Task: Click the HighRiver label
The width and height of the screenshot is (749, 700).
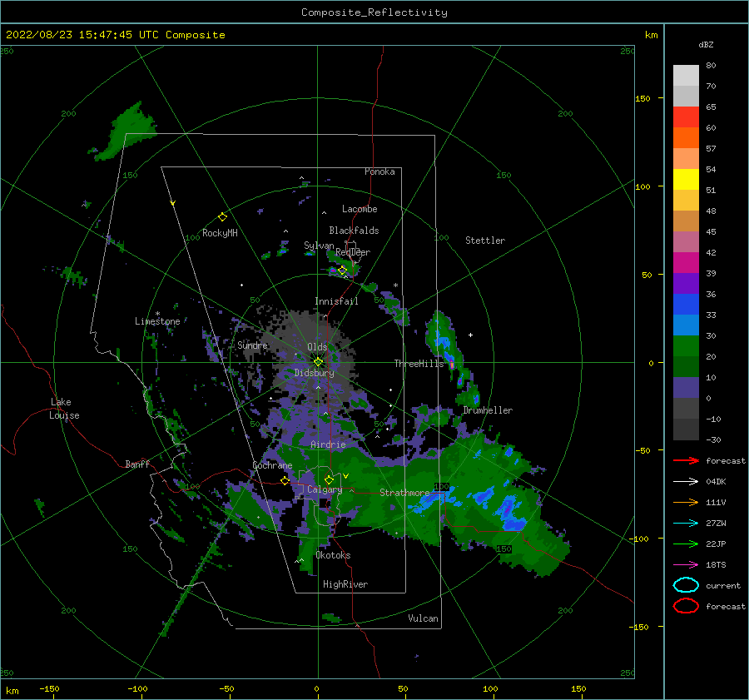Action: [345, 584]
